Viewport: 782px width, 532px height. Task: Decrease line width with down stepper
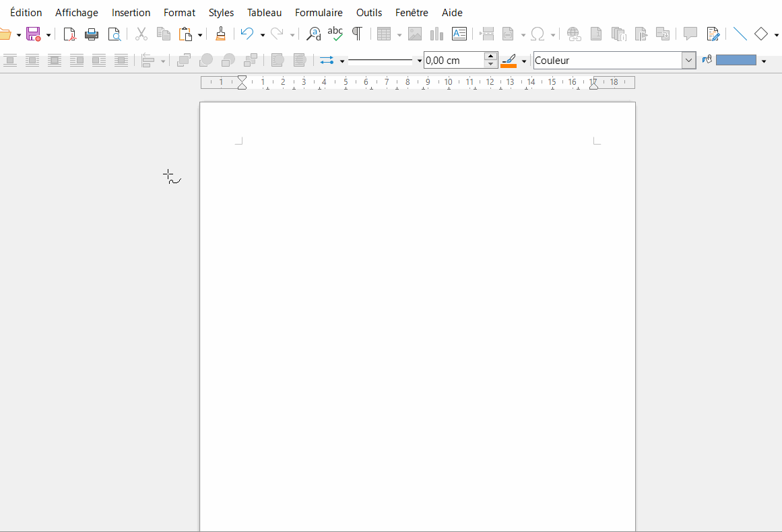(x=491, y=65)
